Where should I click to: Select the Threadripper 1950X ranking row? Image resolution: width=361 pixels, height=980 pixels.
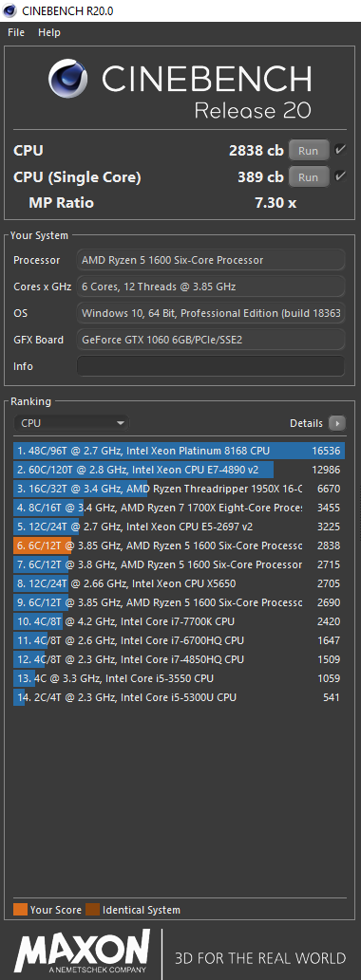[179, 489]
